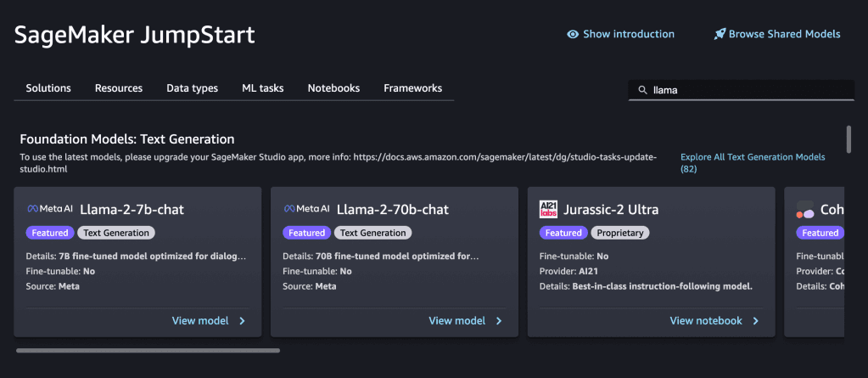Click the Llama-2-70b-chat title
Viewport: 868px width, 378px height.
click(393, 210)
